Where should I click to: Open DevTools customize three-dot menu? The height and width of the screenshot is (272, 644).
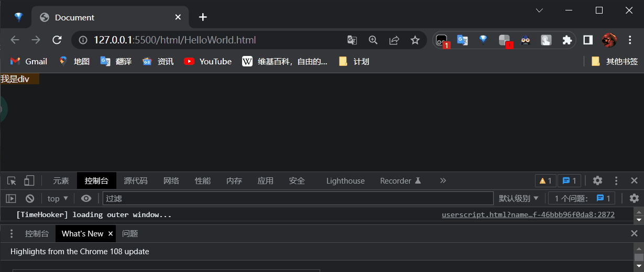click(x=616, y=180)
